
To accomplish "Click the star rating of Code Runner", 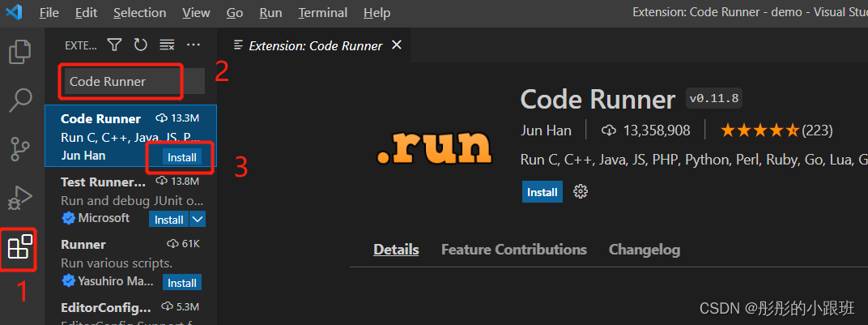I will [x=759, y=130].
